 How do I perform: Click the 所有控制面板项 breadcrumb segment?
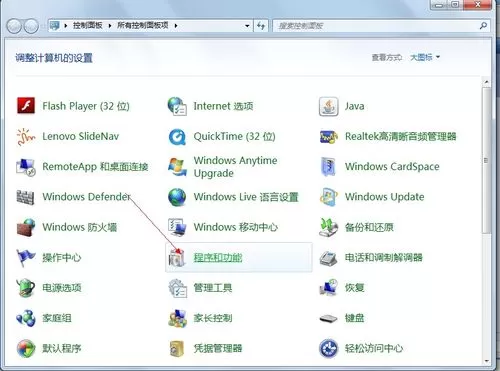(x=143, y=25)
